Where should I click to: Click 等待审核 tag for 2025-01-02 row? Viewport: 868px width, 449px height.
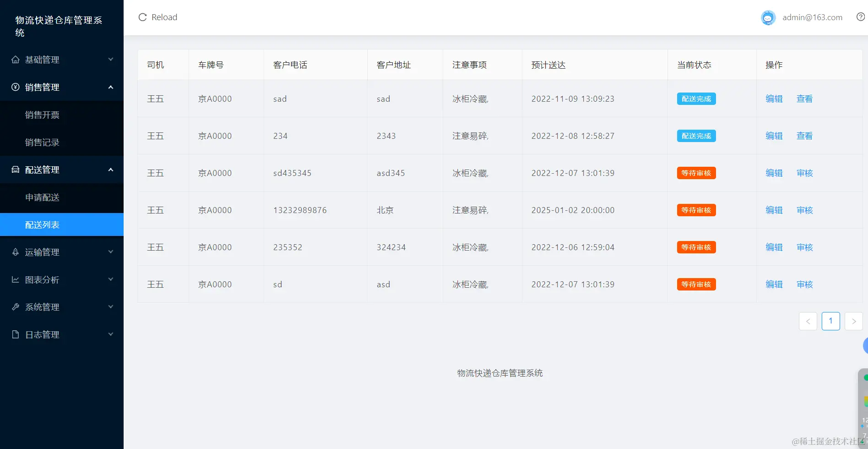[x=696, y=210]
